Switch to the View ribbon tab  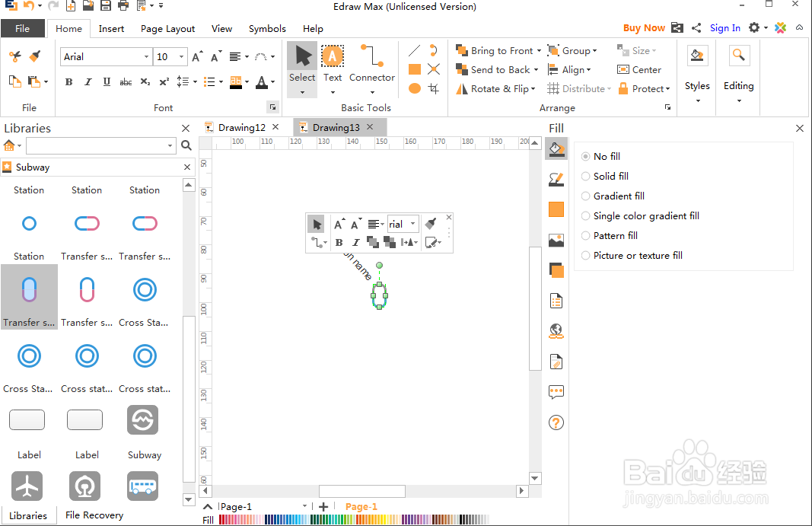tap(221, 28)
